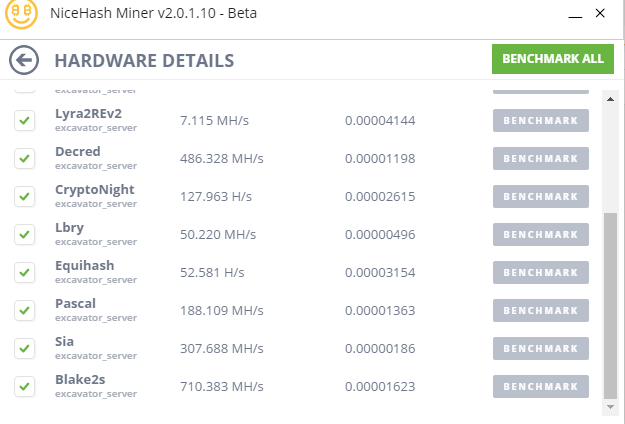Click the 0.00001363 profitability value
This screenshot has width=625, height=424.
380,310
